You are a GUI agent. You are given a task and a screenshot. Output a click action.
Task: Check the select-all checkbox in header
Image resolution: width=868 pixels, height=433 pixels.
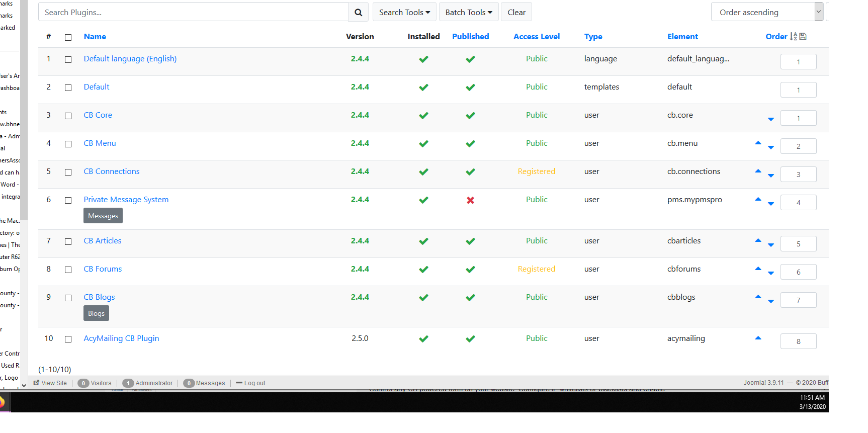pyautogui.click(x=68, y=37)
